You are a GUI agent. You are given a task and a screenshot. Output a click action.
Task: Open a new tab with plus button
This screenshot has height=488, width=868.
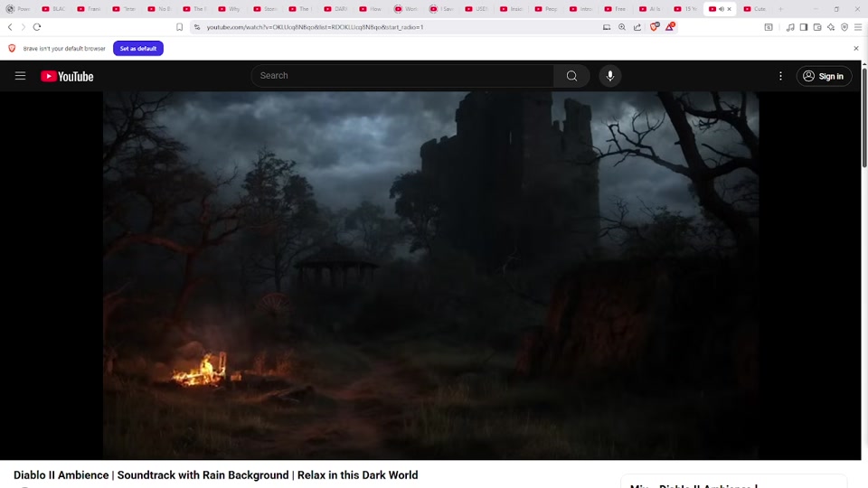click(x=781, y=9)
